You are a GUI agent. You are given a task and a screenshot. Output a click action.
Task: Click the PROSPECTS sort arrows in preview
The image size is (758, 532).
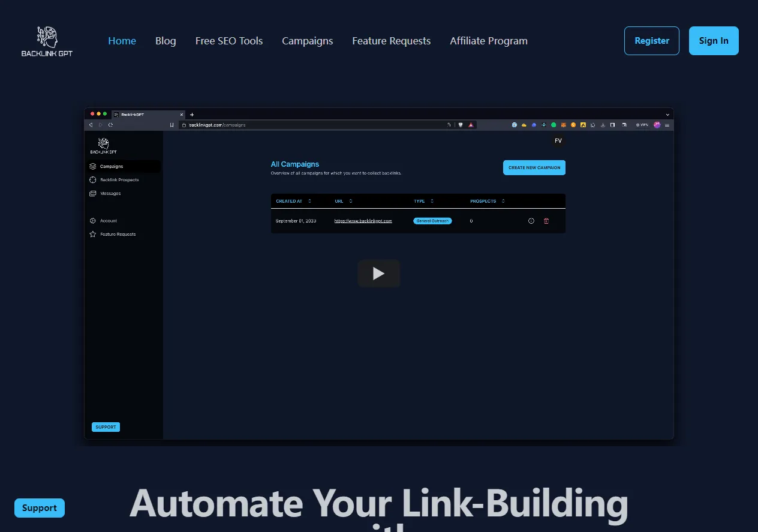pyautogui.click(x=503, y=201)
